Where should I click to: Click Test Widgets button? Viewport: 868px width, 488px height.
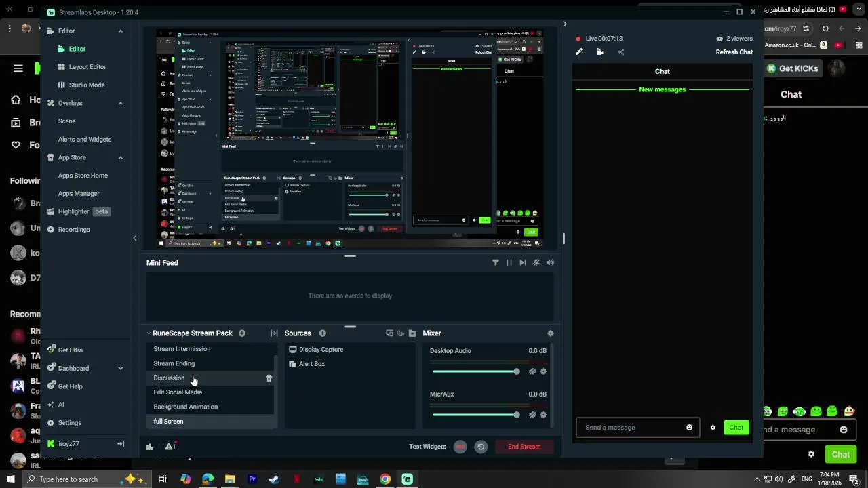pos(427,447)
